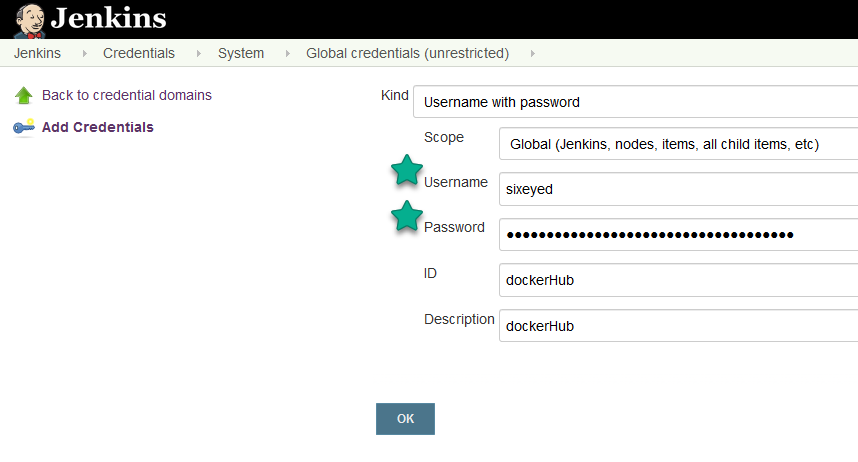The image size is (858, 462).
Task: Expand the arrow after Jenkins breadcrumb
Action: [x=83, y=53]
